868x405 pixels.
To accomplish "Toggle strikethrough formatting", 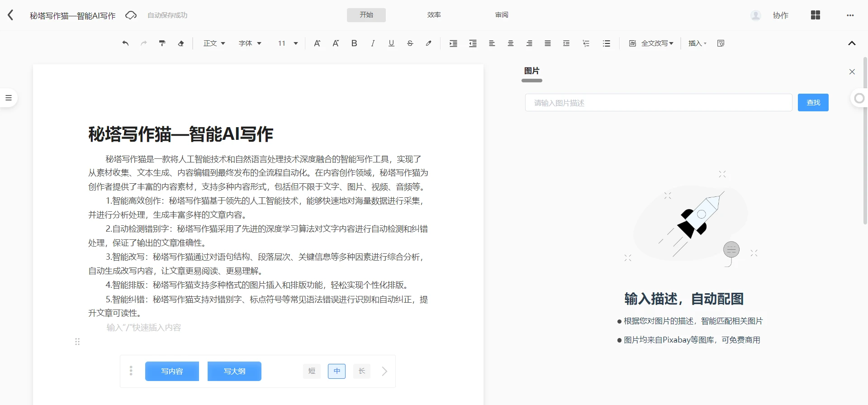I will pyautogui.click(x=410, y=43).
